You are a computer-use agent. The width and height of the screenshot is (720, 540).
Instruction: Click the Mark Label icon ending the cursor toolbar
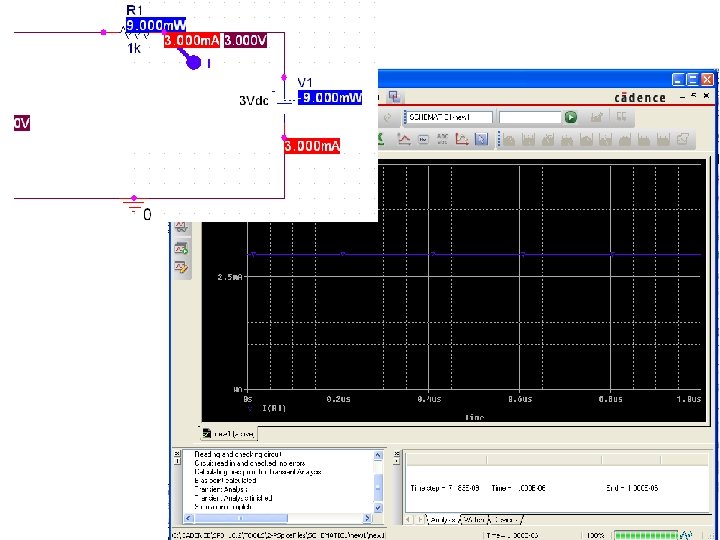tap(683, 139)
